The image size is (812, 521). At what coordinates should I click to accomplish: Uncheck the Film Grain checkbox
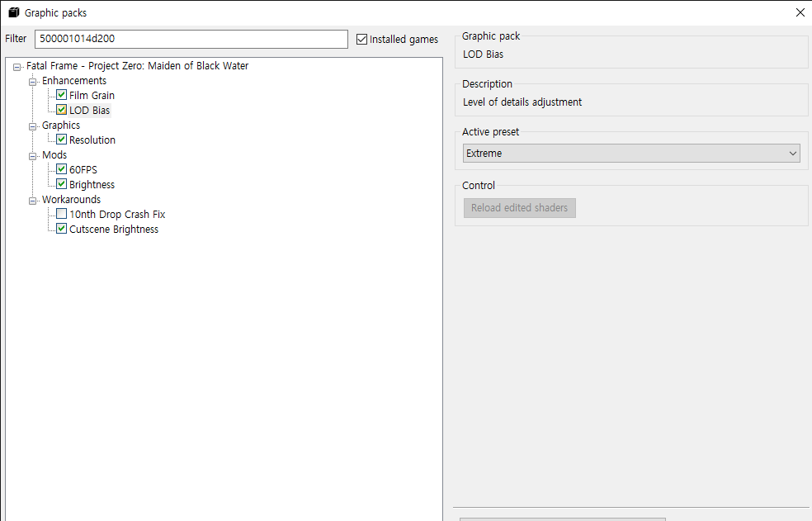click(62, 95)
